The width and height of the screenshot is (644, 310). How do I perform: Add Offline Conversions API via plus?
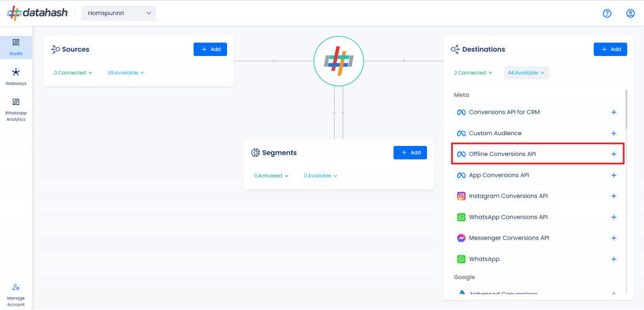pyautogui.click(x=614, y=155)
